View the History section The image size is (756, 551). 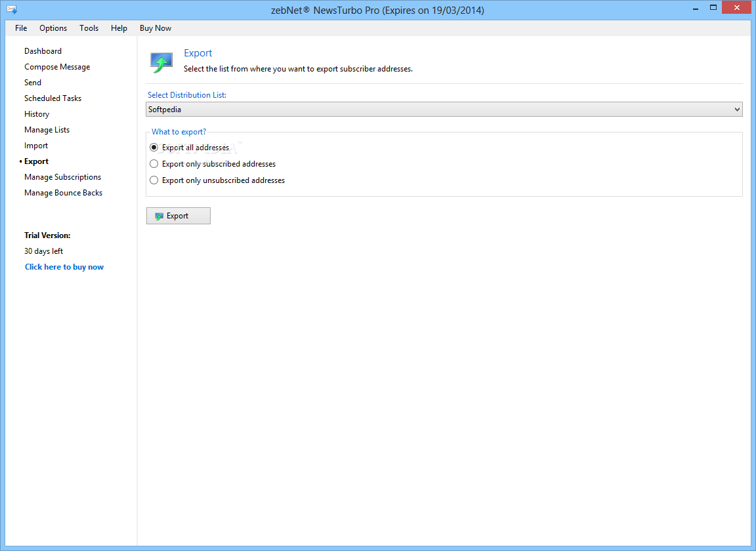(x=37, y=114)
